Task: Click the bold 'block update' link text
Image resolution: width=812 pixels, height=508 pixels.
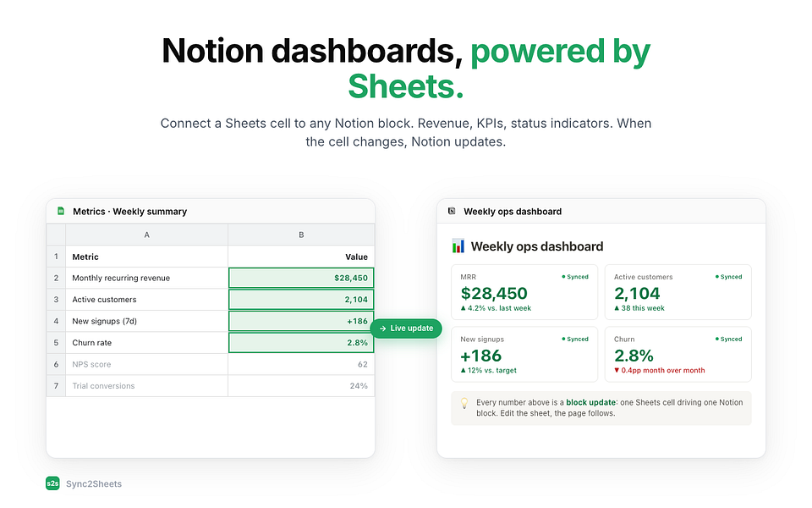Action: point(591,402)
